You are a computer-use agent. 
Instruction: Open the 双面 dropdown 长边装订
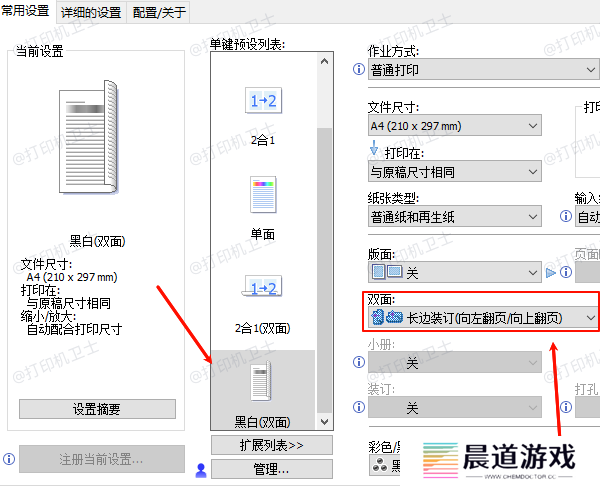(484, 317)
